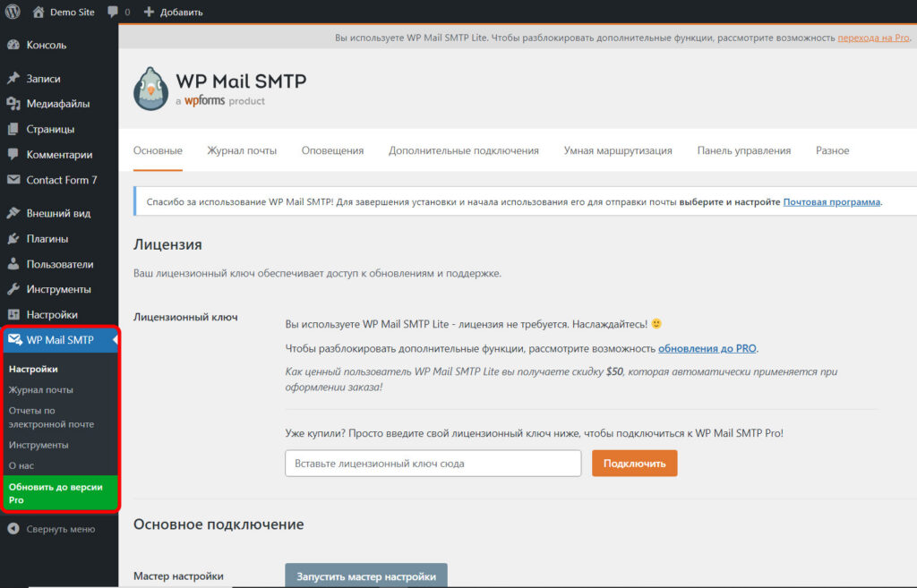Switch to Дополнительные подключения tab
Screen dimensions: 917x588
[464, 150]
